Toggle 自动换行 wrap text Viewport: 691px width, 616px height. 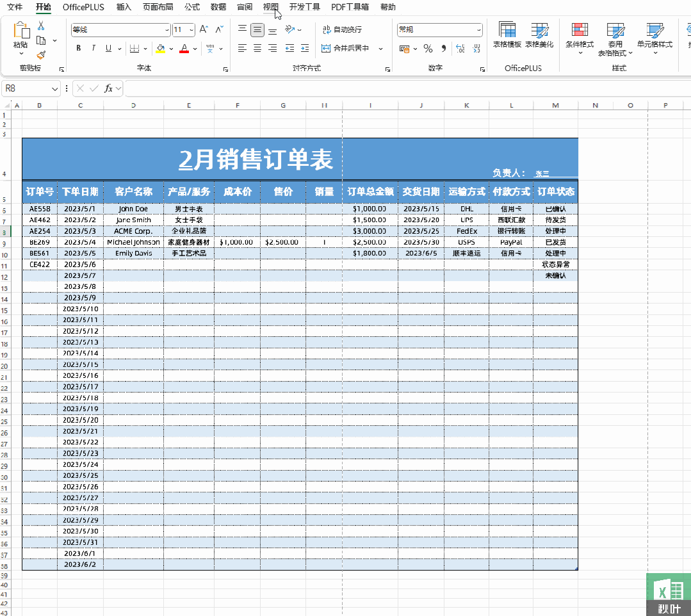point(343,29)
